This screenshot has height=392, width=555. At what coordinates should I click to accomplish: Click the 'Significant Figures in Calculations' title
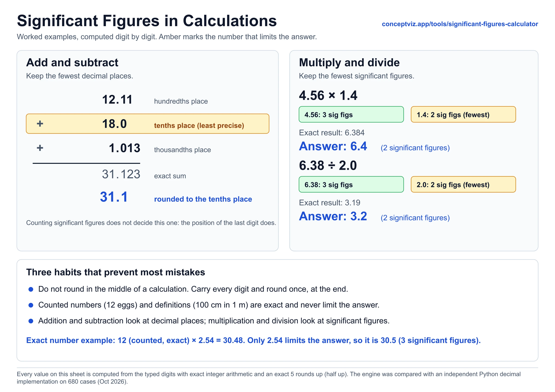(x=147, y=21)
